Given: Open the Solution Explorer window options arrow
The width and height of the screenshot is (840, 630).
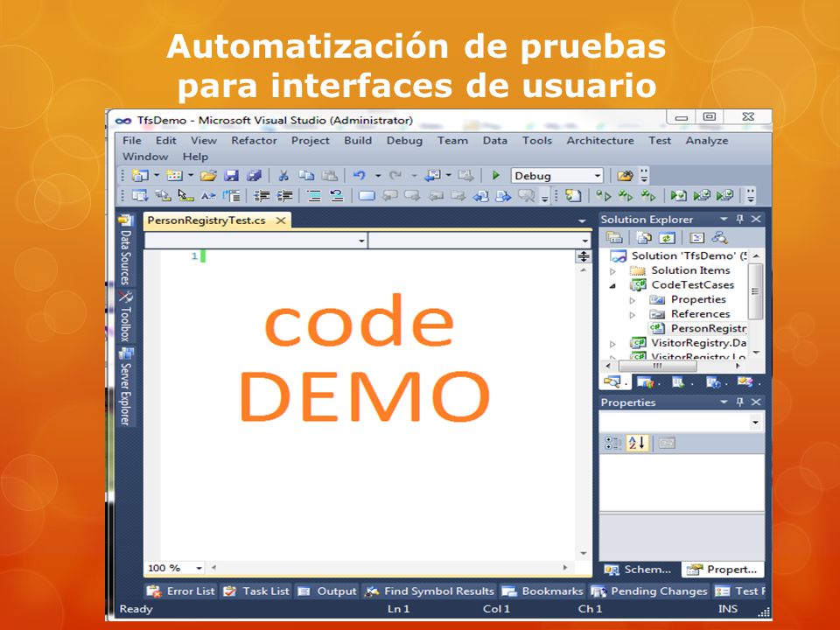Looking at the screenshot, I should pos(724,219).
